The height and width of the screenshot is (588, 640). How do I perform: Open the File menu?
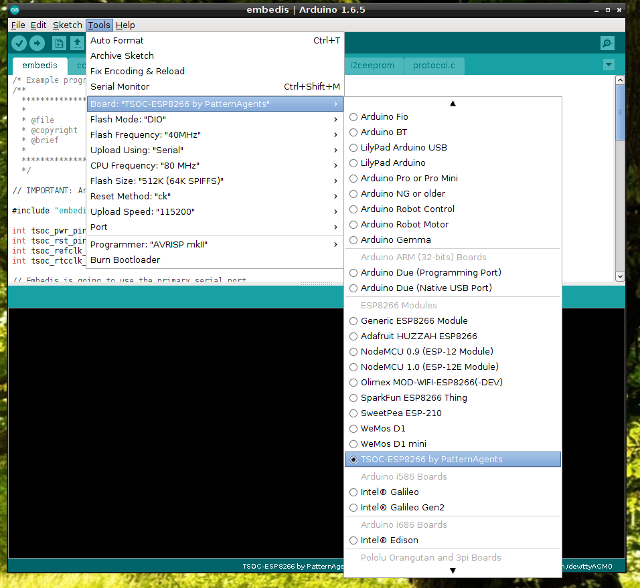tap(18, 25)
